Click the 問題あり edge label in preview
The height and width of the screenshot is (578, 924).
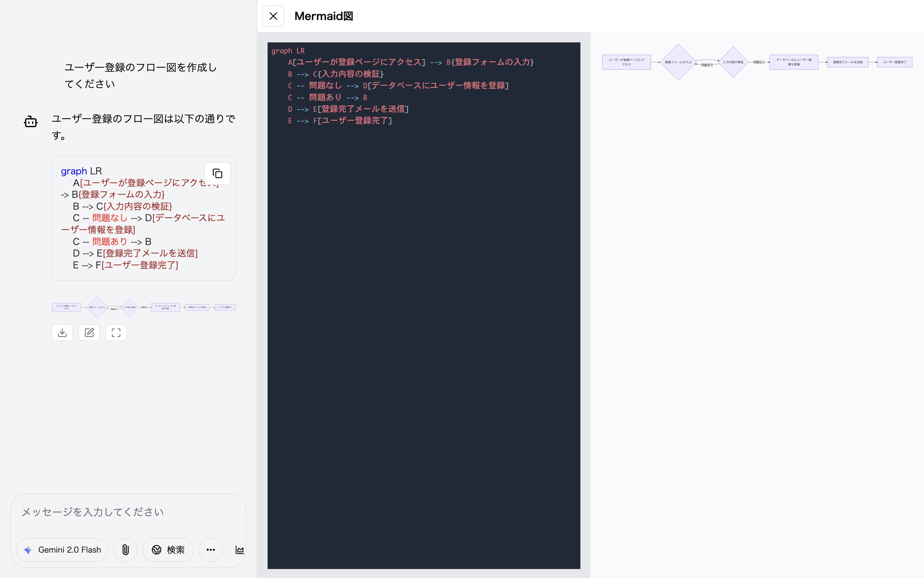[707, 65]
